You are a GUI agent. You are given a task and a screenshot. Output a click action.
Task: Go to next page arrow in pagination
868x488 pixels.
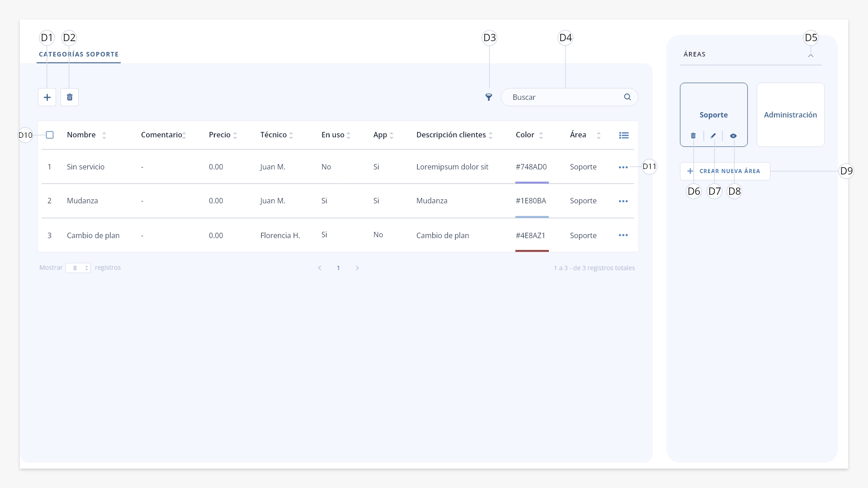357,268
